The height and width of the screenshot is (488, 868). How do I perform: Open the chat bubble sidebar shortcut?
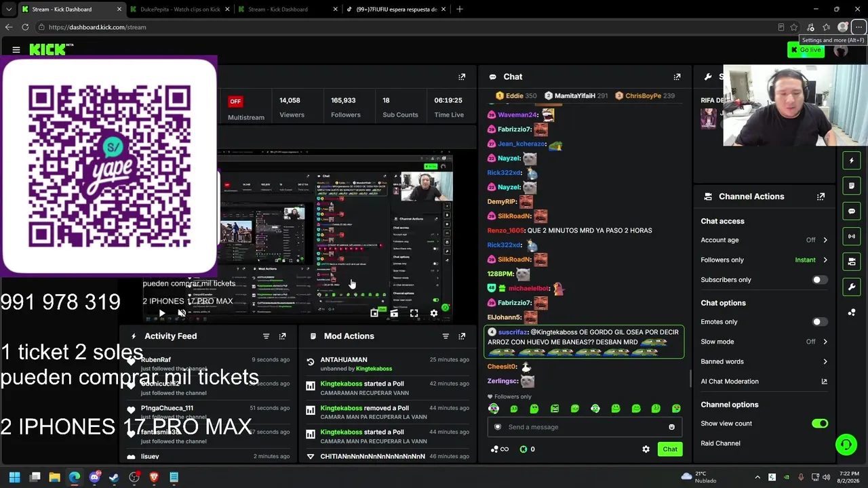point(852,211)
